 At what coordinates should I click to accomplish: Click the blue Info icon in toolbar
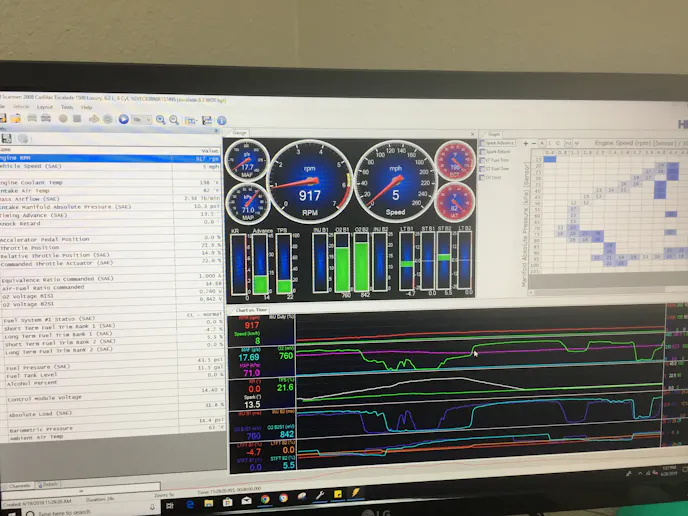(221, 121)
